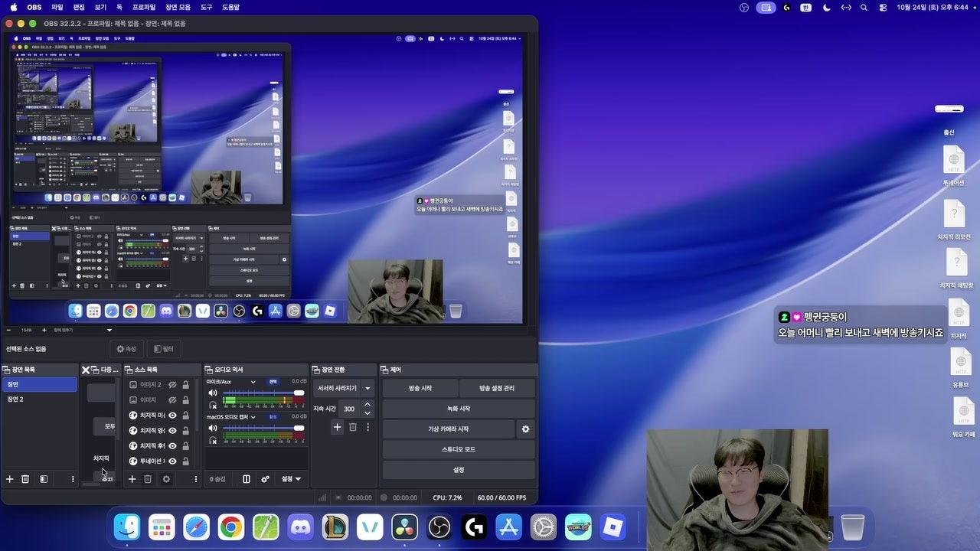
Task: Increase transition duration with up arrow
Action: (x=367, y=404)
